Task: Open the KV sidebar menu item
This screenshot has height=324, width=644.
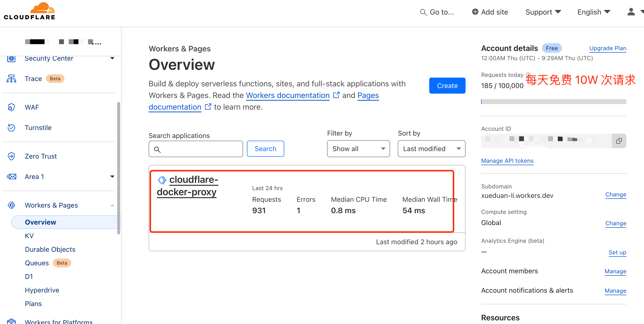Action: 29,236
